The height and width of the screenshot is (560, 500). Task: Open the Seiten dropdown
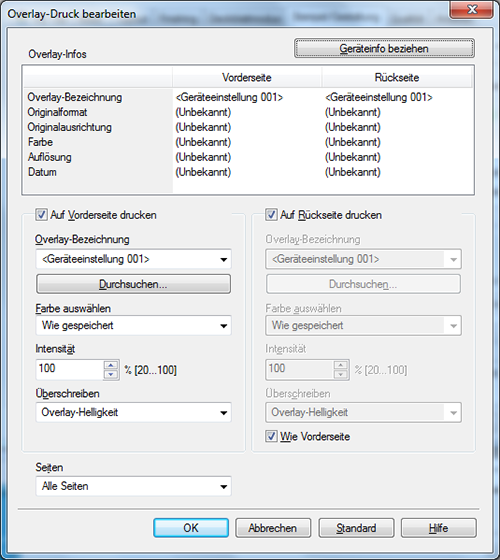(x=134, y=486)
